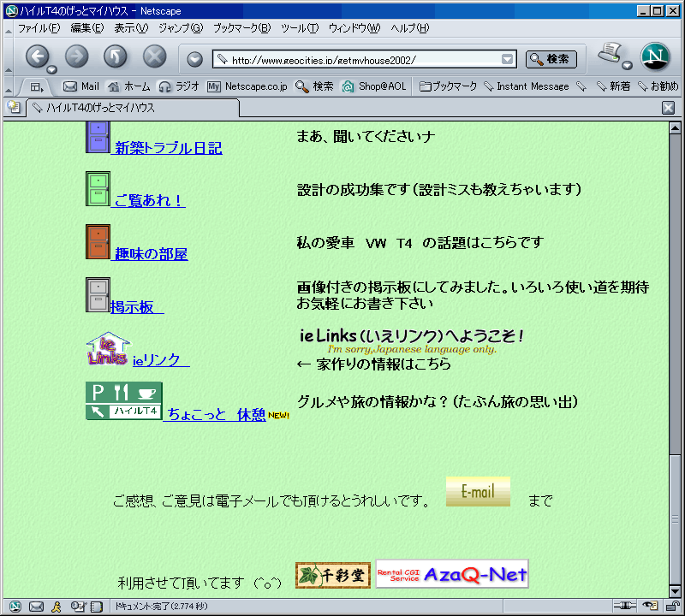This screenshot has height=616, width=685.
Task: Click the unlabeled bookmark icon after Instant Message
Action: click(x=581, y=86)
